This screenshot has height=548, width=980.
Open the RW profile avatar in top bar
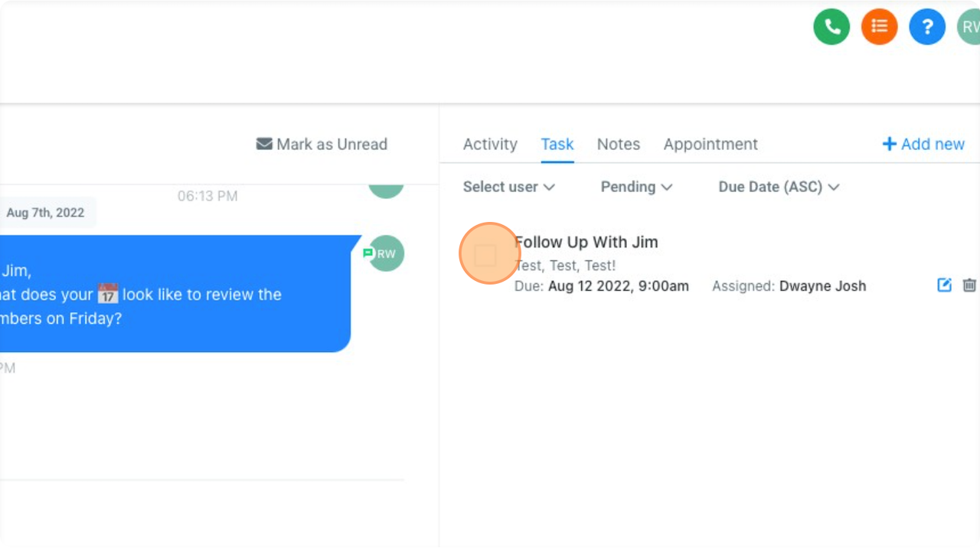[x=969, y=27]
